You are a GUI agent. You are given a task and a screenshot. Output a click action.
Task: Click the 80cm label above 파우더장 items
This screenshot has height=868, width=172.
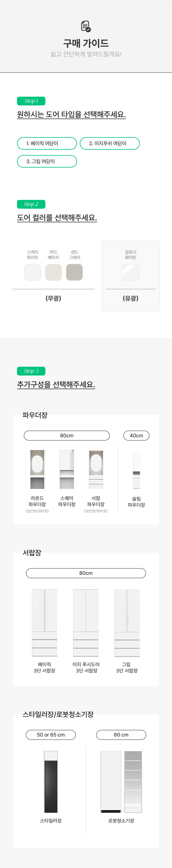67,435
